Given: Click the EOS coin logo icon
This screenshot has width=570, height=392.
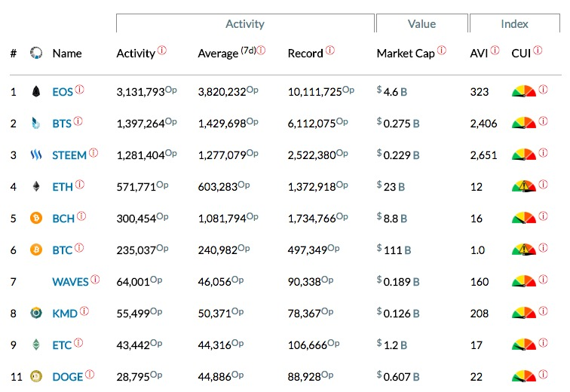Looking at the screenshot, I should coord(36,91).
